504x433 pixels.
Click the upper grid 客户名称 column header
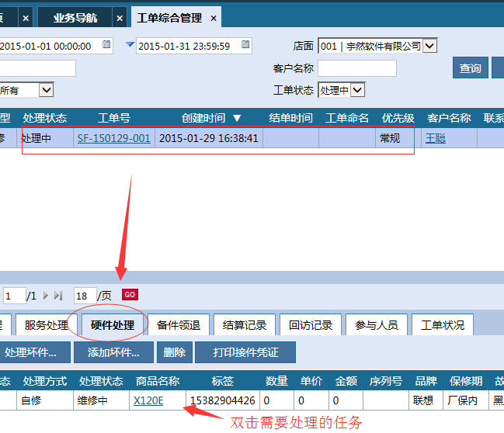click(449, 118)
